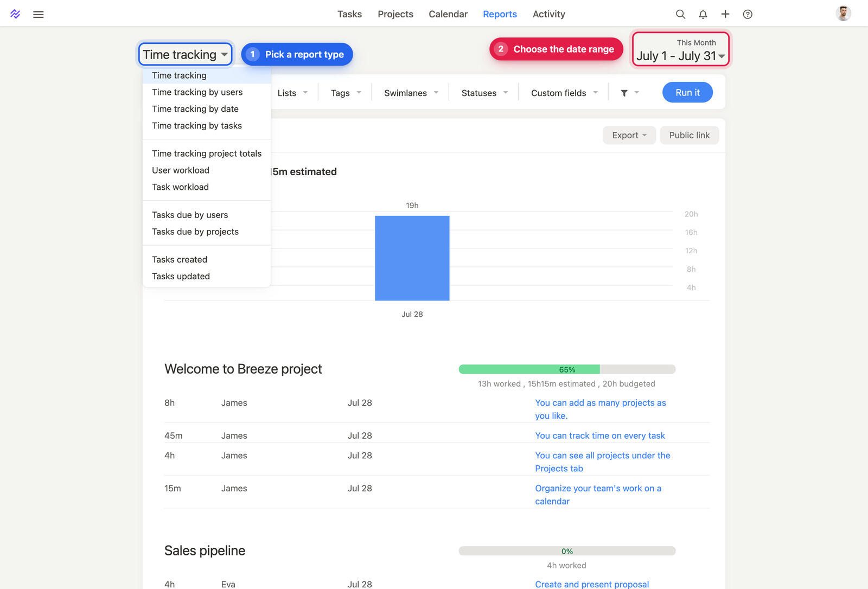The image size is (868, 589).
Task: Click the Public link button
Action: coord(689,135)
